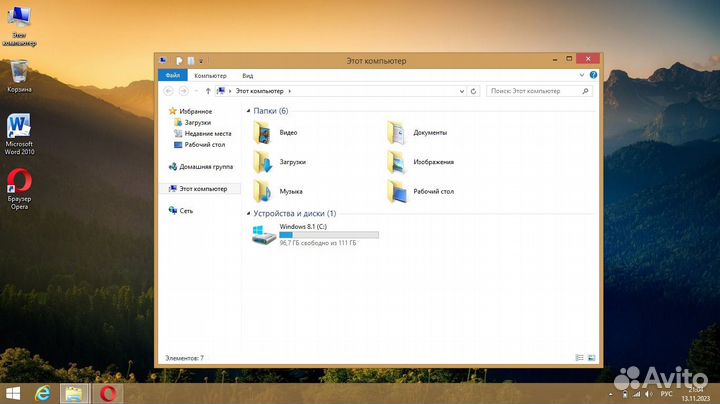Open the Документы folder
The image size is (720, 404).
click(x=397, y=132)
